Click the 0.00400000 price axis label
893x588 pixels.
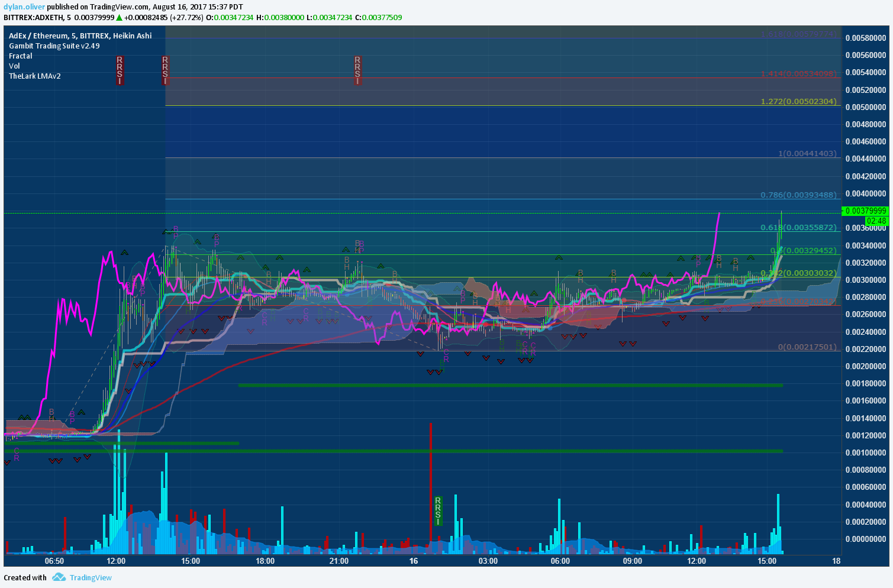pos(866,193)
